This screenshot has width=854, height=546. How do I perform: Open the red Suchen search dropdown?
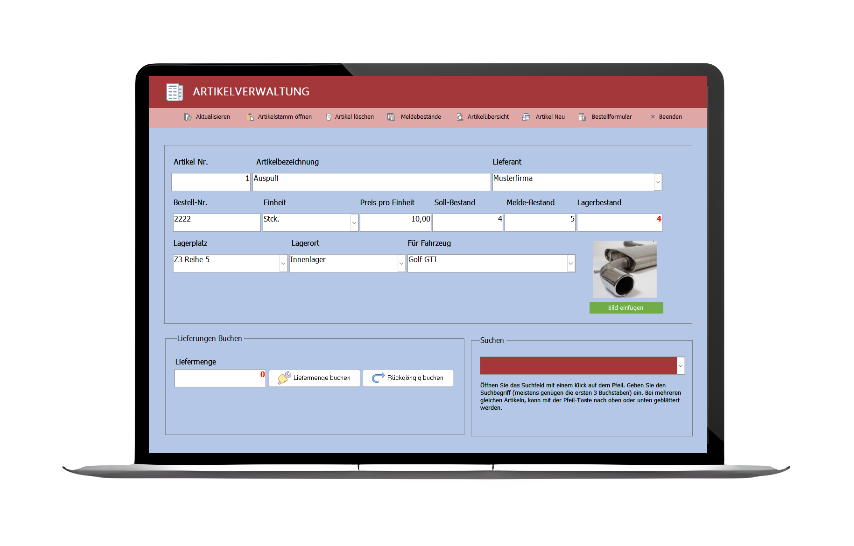[681, 365]
